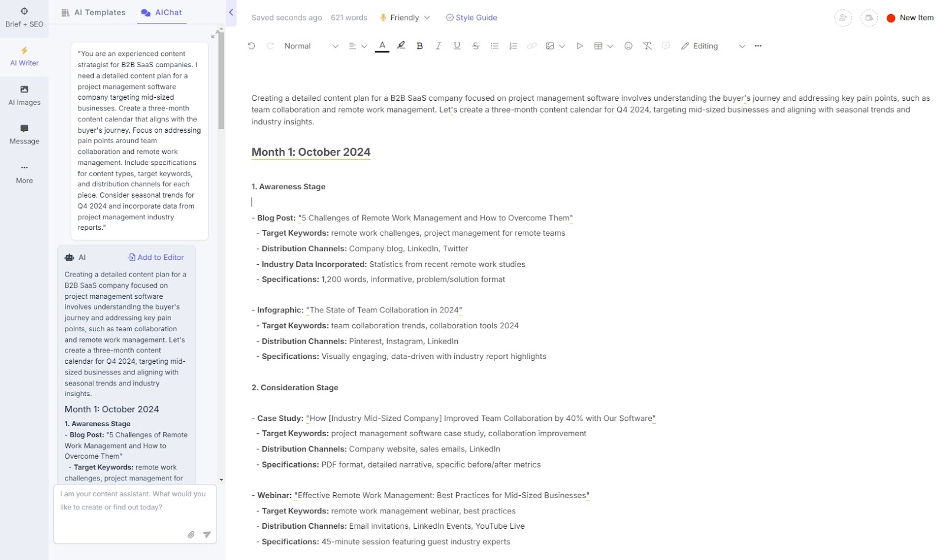Image resolution: width=944 pixels, height=560 pixels.
Task: Open Editing mode dropdown
Action: point(713,46)
